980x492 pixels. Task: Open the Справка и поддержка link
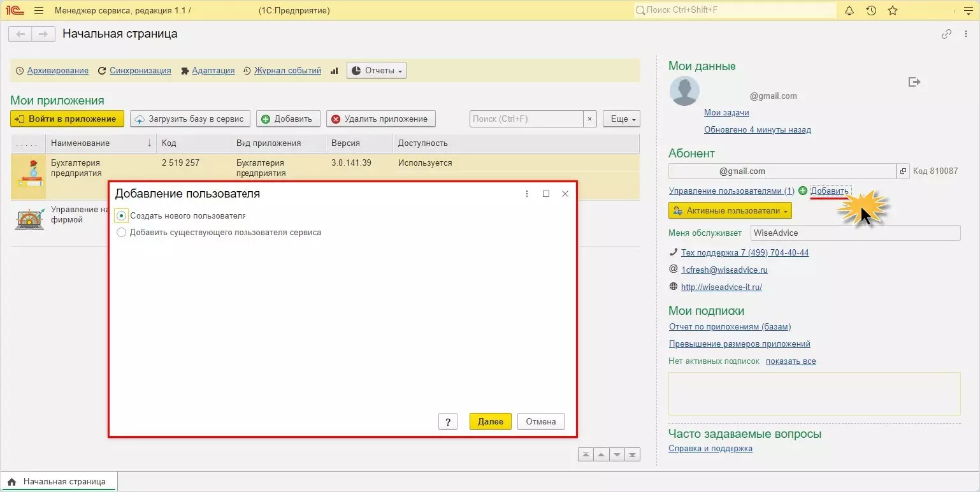710,449
